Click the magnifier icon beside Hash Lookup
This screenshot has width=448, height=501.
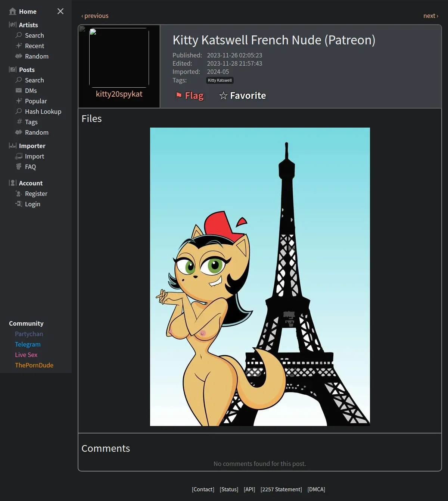[19, 111]
